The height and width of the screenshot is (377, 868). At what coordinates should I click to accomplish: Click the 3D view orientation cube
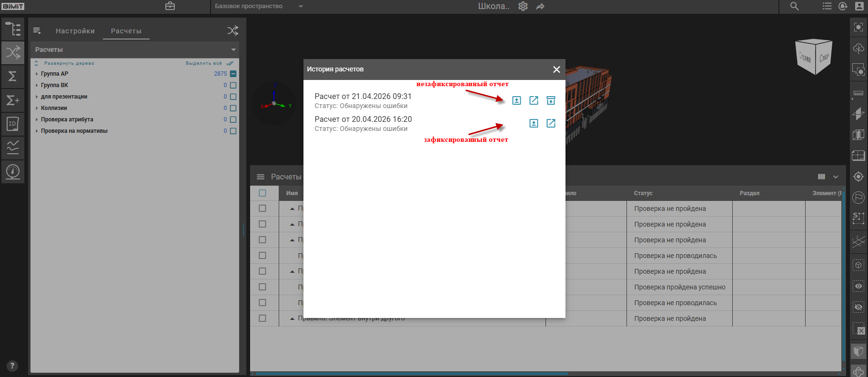[x=814, y=57]
